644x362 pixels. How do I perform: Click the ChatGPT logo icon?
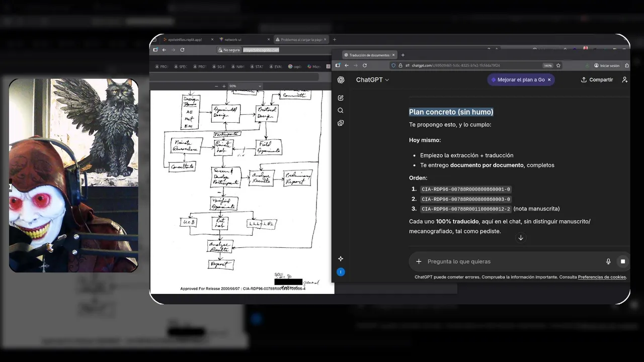[341, 80]
